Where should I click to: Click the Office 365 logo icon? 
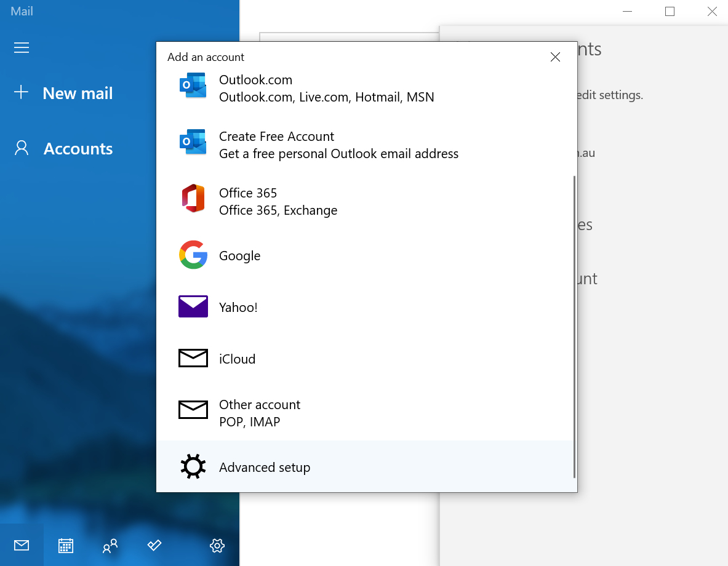(x=193, y=198)
